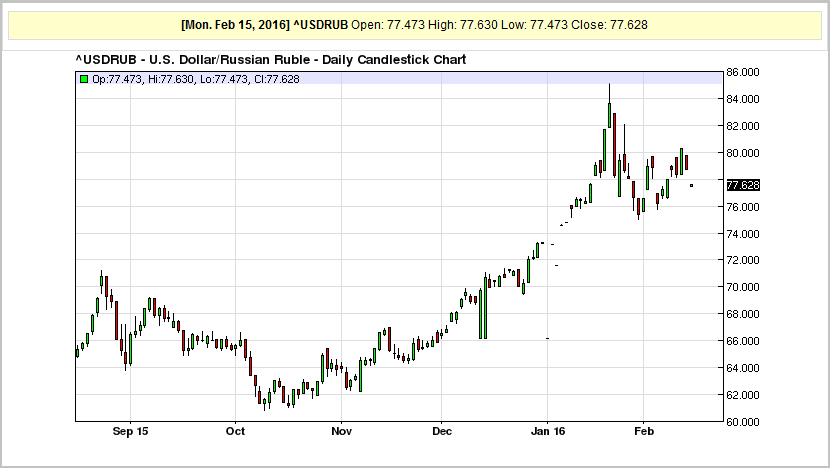Click the 'Dec' x-axis label
The image size is (830, 468).
442,431
